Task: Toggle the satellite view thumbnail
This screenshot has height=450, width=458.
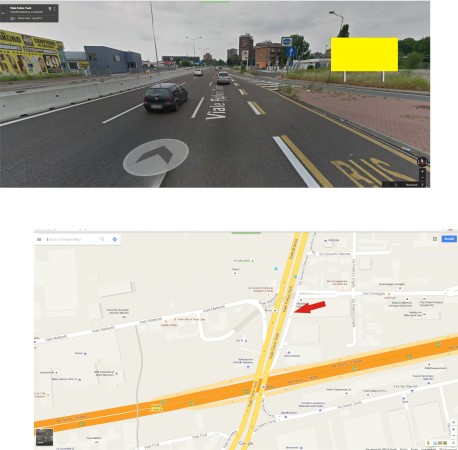Action: click(45, 437)
